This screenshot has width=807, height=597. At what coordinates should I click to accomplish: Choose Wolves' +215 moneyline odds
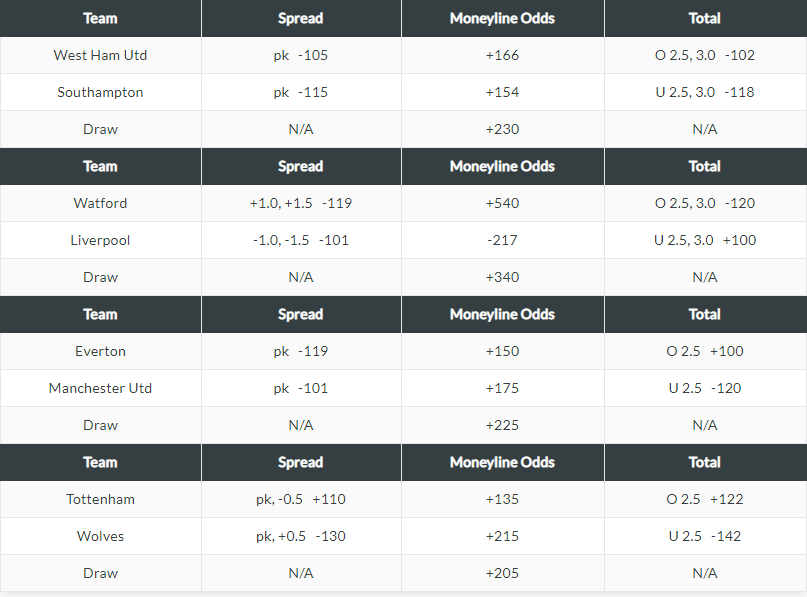click(502, 536)
